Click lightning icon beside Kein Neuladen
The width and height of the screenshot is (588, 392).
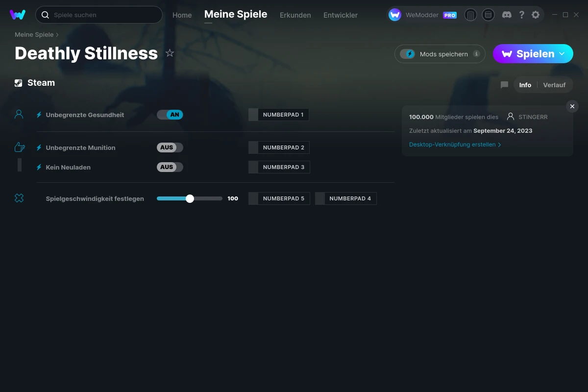(x=39, y=167)
